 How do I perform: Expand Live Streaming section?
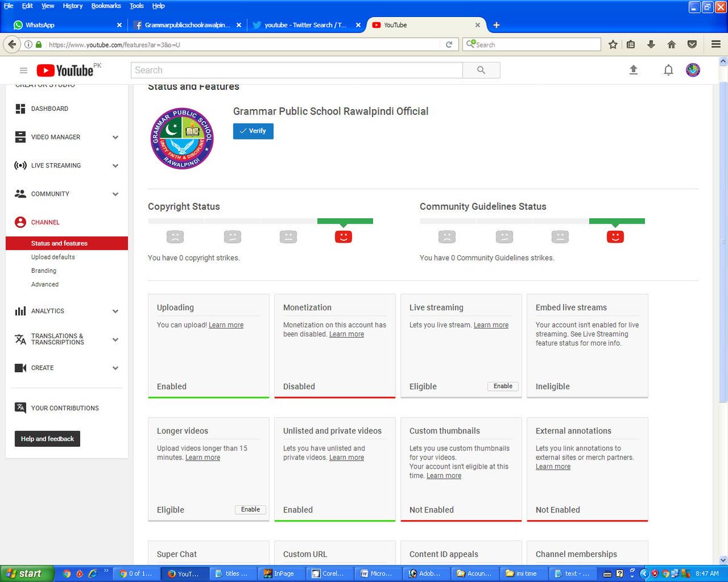(x=115, y=166)
